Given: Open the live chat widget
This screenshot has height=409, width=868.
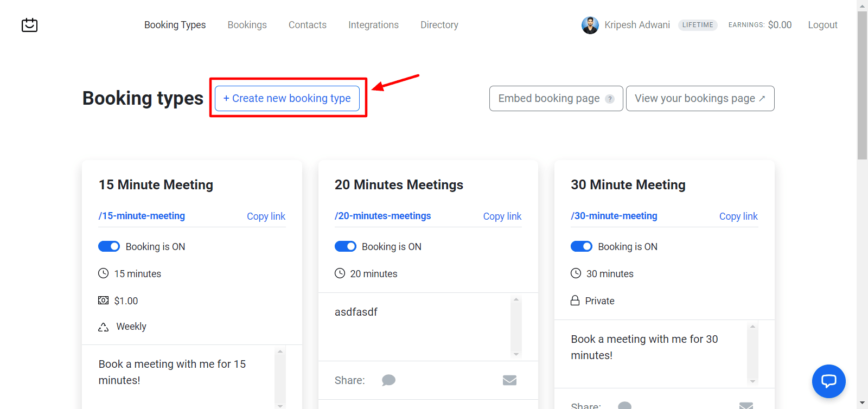Looking at the screenshot, I should tap(828, 381).
